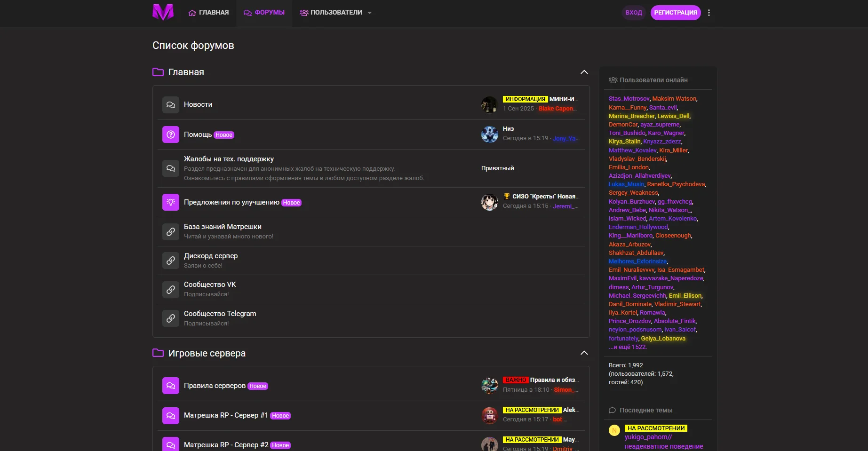Click the Новости forum chat icon
Screen dimensions: 868x451
click(x=171, y=105)
